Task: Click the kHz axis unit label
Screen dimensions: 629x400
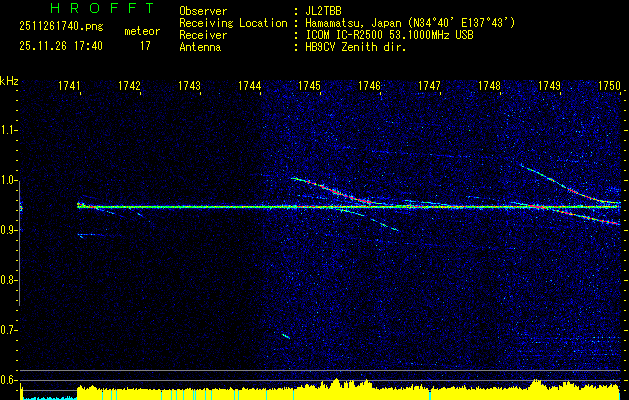Action: pos(9,80)
